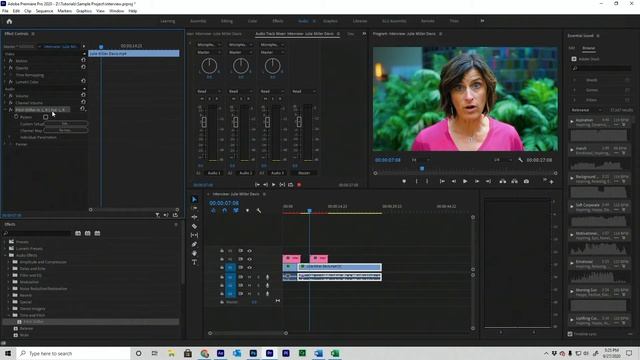Expand the Opacity effect
The height and width of the screenshot is (360, 640).
[5, 68]
